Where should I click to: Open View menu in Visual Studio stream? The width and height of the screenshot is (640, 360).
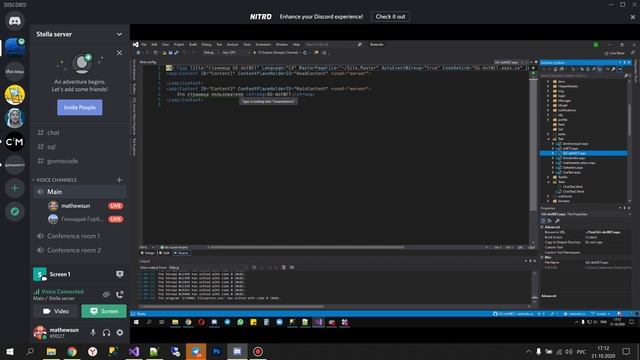[165, 44]
